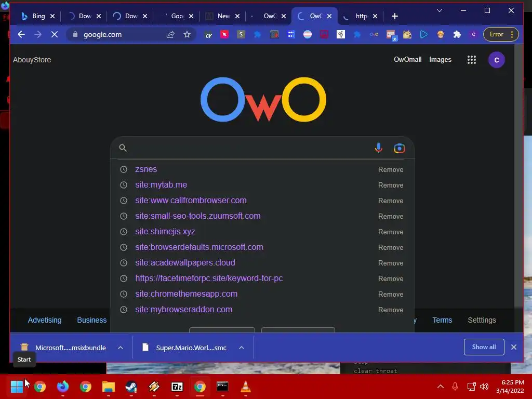Open a new browser tab
532x399 pixels.
pyautogui.click(x=395, y=16)
